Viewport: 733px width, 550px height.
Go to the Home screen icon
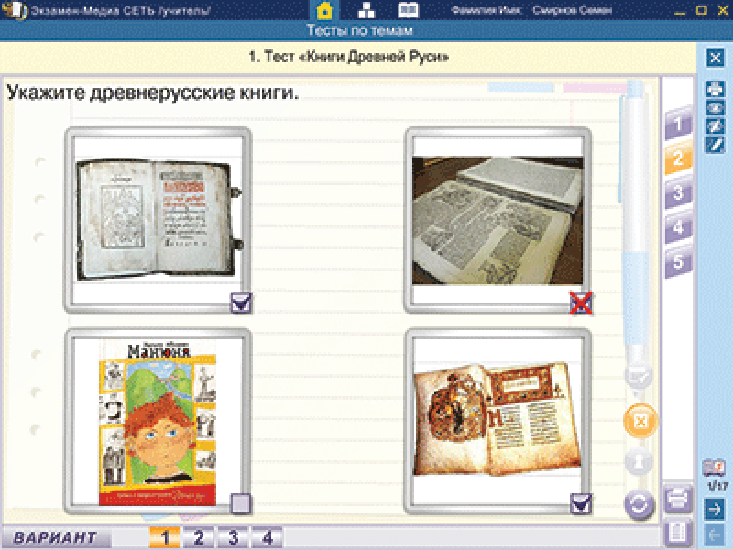tap(324, 10)
